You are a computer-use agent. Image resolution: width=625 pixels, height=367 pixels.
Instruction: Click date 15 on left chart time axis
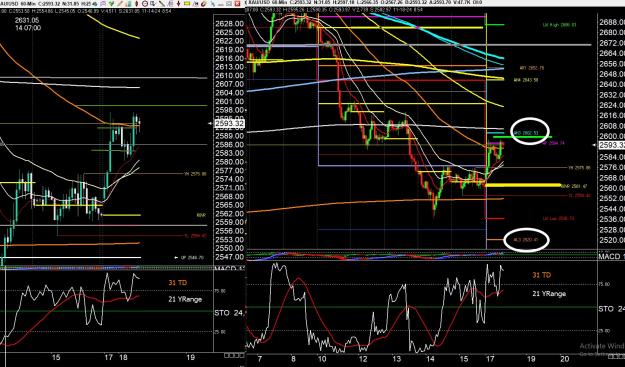[x=56, y=357]
